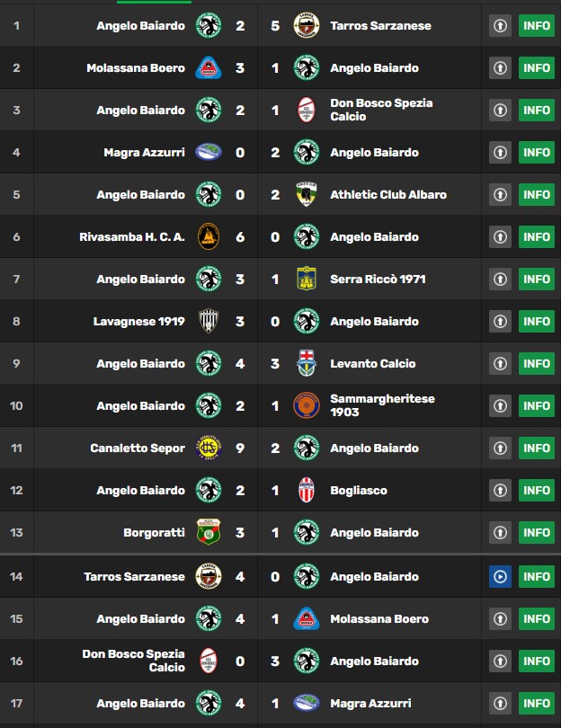The height and width of the screenshot is (728, 561).
Task: Click Athletic Club Albaro crest in match 5
Action: [x=307, y=194]
